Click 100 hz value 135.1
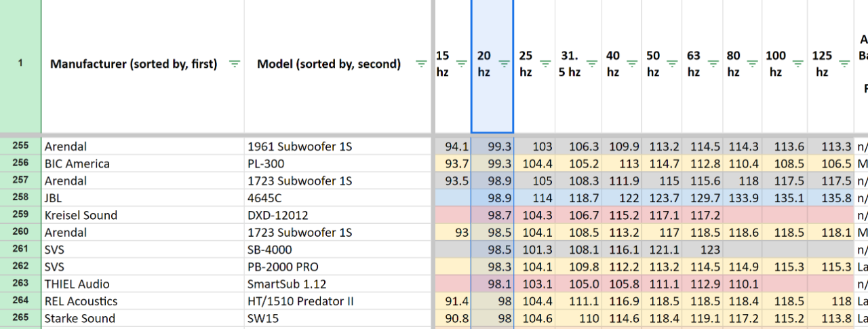 (x=785, y=198)
